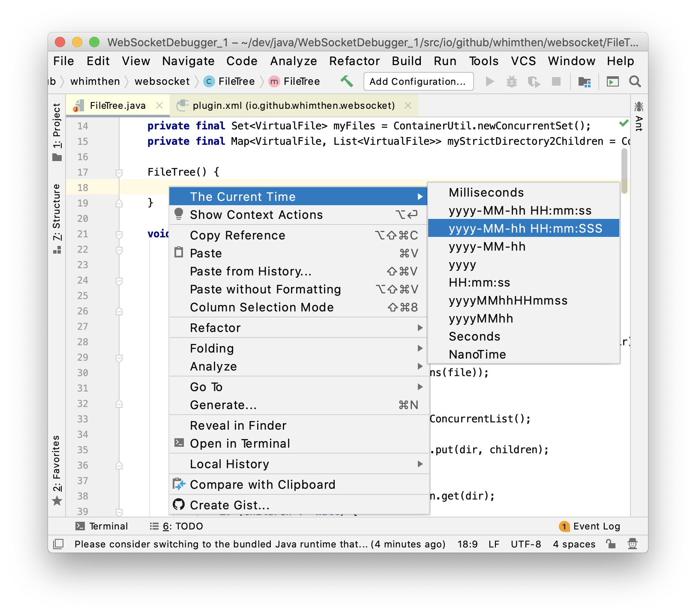This screenshot has height=616, width=696.
Task: Open the 7: Structure tool window
Action: click(57, 218)
